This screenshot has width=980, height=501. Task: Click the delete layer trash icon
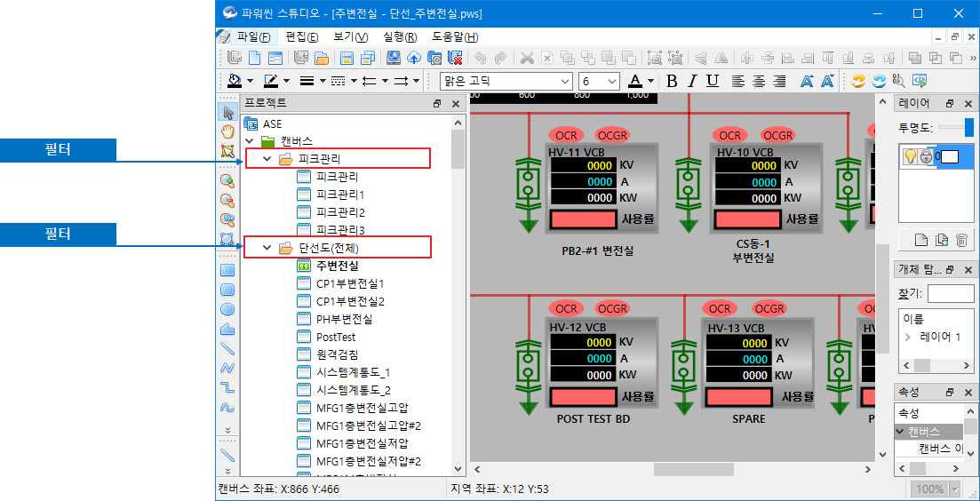[961, 240]
